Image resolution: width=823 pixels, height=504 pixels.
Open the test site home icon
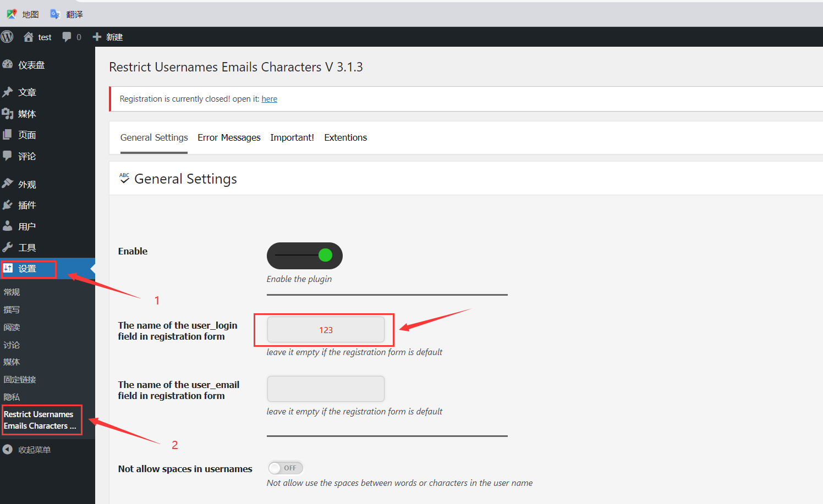pyautogui.click(x=29, y=37)
